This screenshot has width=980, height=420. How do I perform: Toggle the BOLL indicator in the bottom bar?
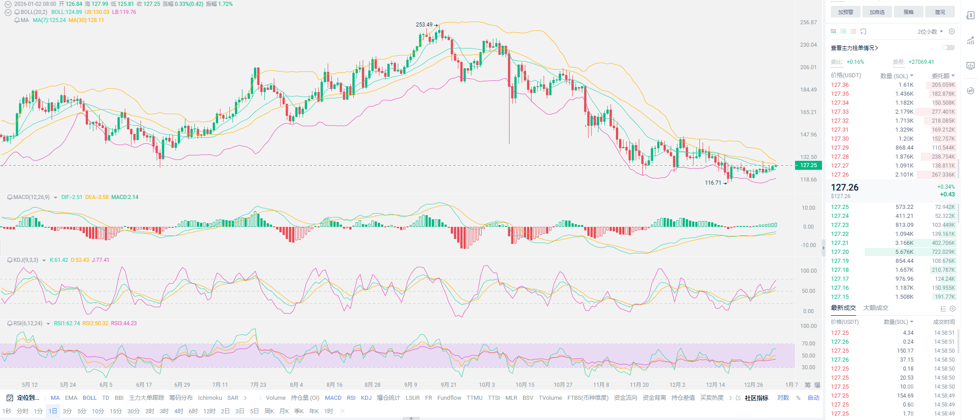[89, 398]
